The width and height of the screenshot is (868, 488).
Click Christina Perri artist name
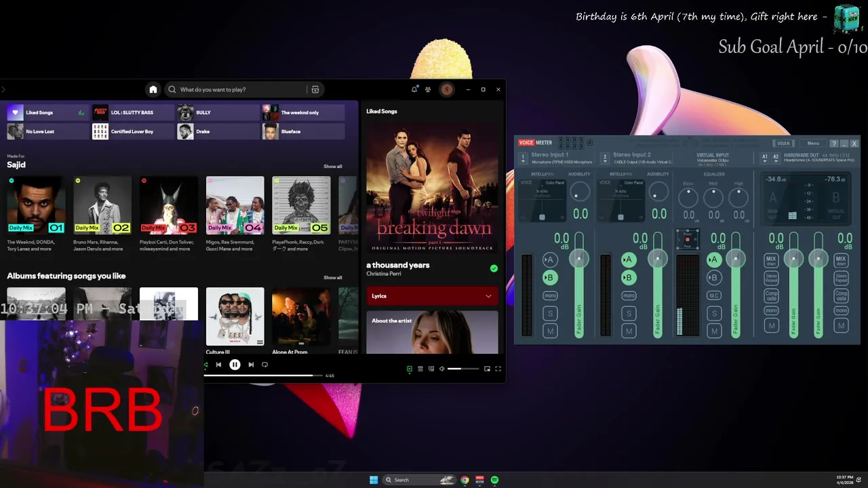383,274
